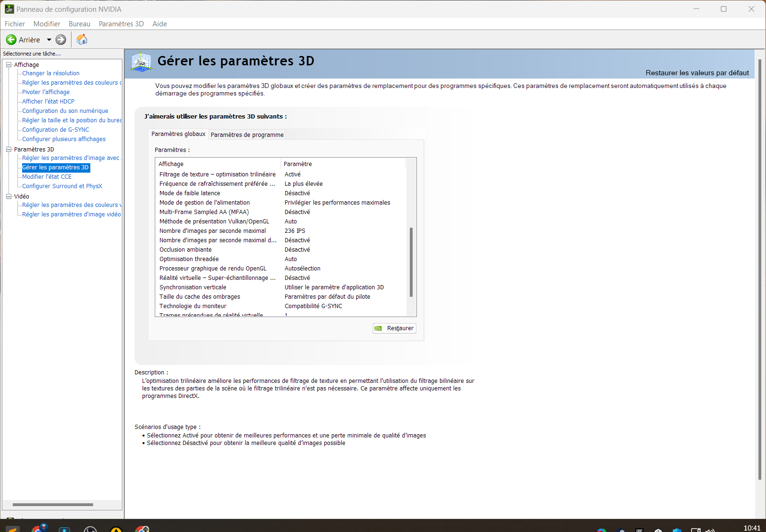Switch to the Paramètres de programme tab
This screenshot has width=766, height=532.
[x=247, y=135]
